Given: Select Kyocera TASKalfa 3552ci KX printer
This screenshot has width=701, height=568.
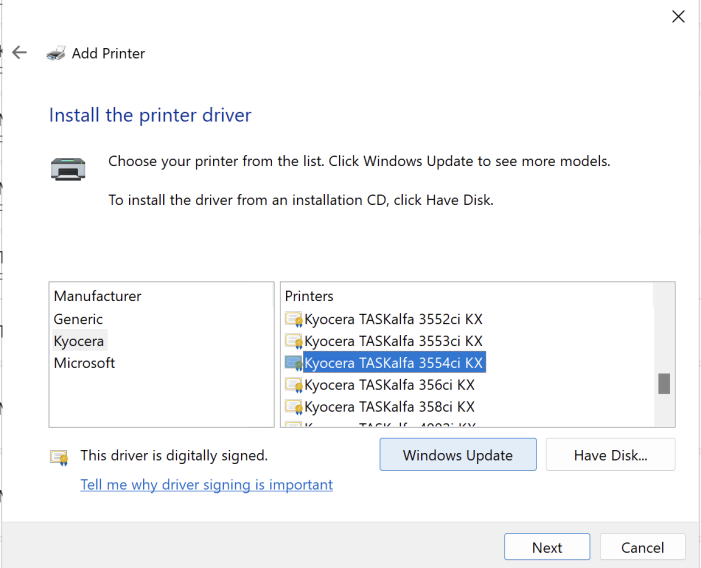Looking at the screenshot, I should coord(393,319).
